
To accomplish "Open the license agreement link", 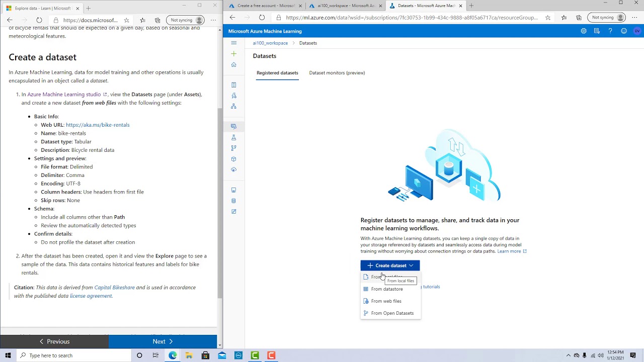I will [91, 296].
